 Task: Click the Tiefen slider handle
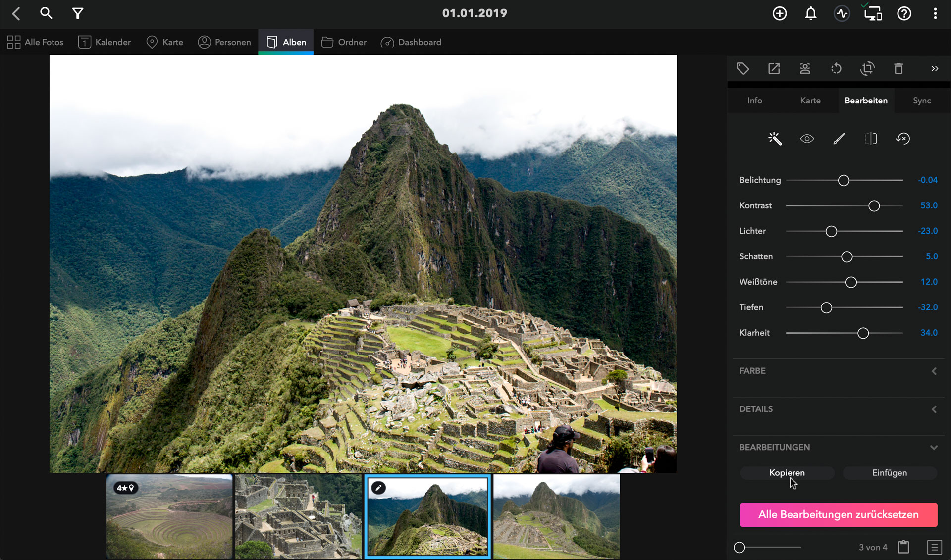(826, 308)
